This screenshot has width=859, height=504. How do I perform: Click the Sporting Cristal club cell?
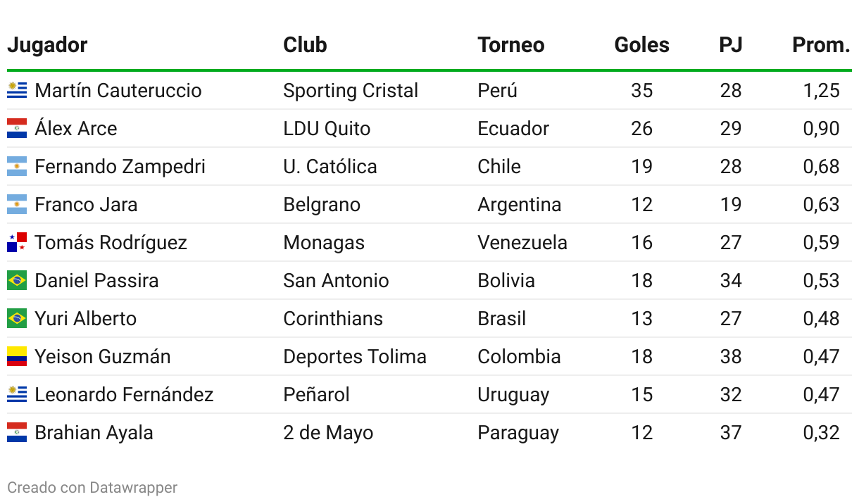(351, 90)
